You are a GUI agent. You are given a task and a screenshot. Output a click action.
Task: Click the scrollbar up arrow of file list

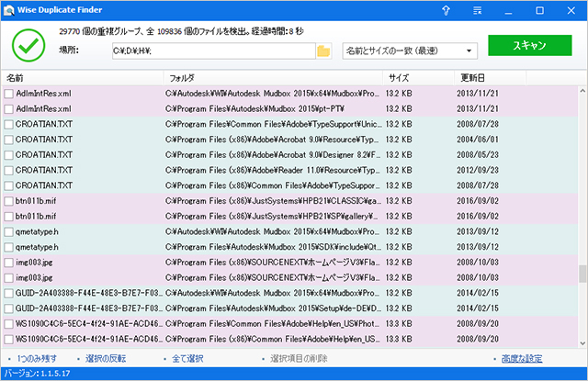click(x=582, y=91)
